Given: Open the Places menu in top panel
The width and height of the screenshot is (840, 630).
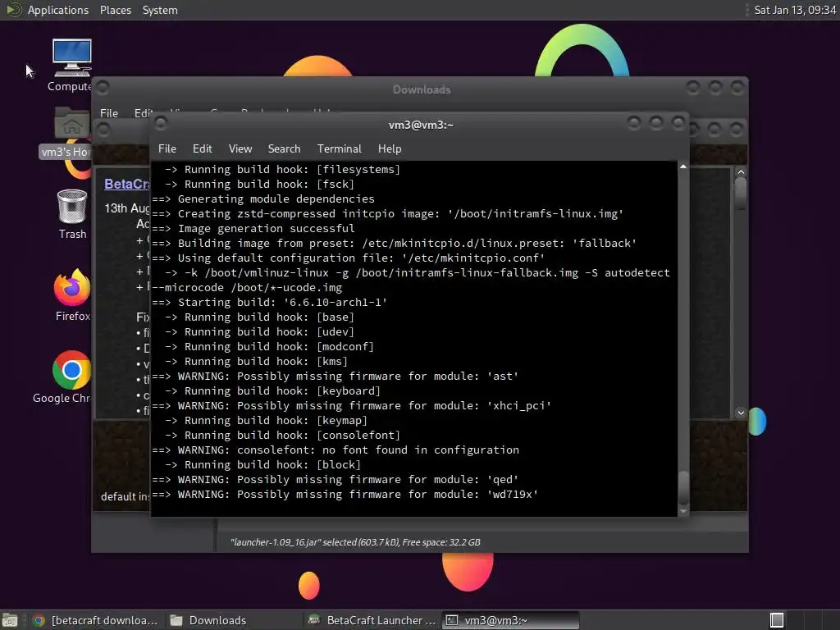Looking at the screenshot, I should (115, 10).
